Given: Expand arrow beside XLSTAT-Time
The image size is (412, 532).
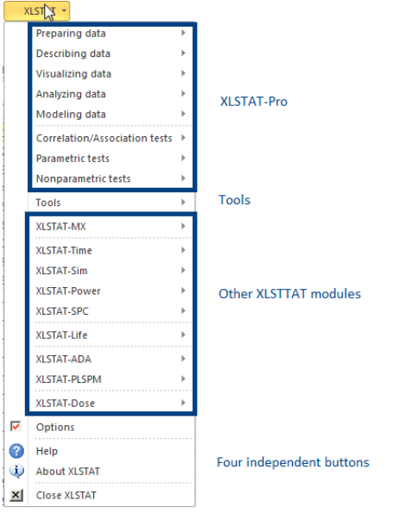Looking at the screenshot, I should point(183,250).
